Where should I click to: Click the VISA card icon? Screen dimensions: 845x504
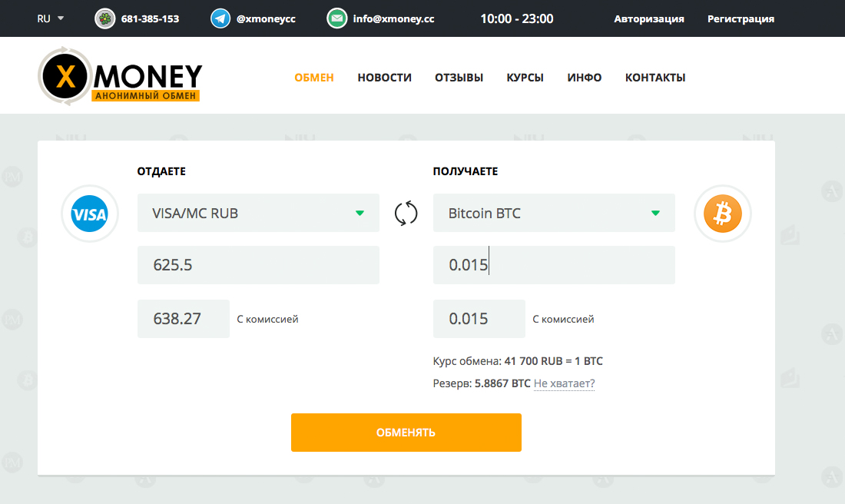click(89, 214)
